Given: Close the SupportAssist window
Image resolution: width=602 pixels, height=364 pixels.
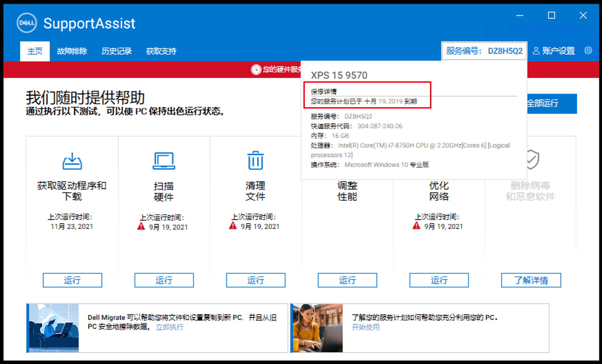Looking at the screenshot, I should point(583,16).
